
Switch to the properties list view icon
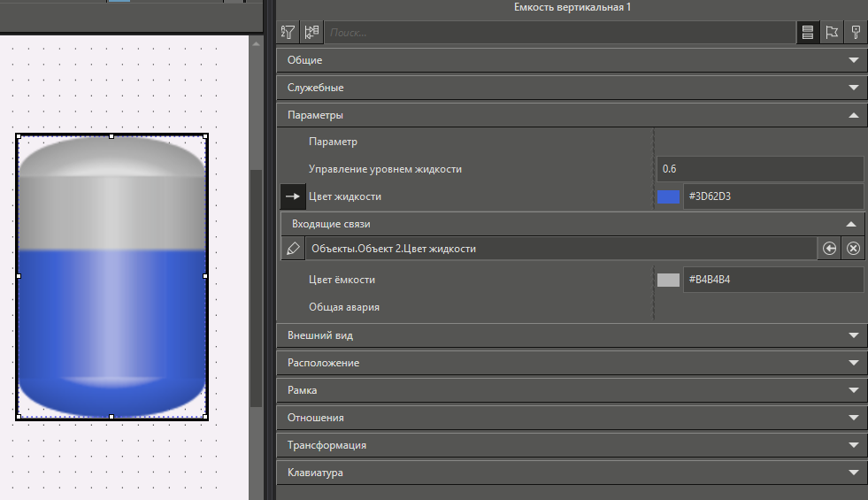(x=807, y=32)
